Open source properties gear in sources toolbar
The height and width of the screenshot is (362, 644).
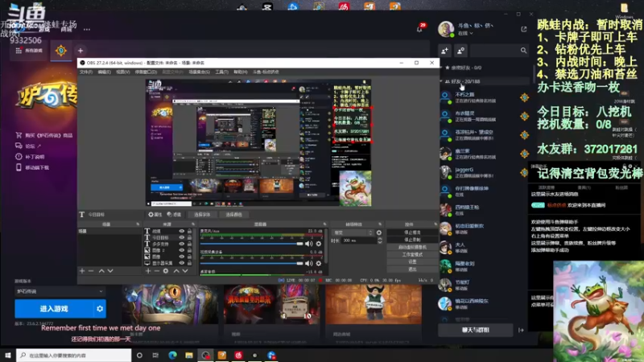pos(166,271)
